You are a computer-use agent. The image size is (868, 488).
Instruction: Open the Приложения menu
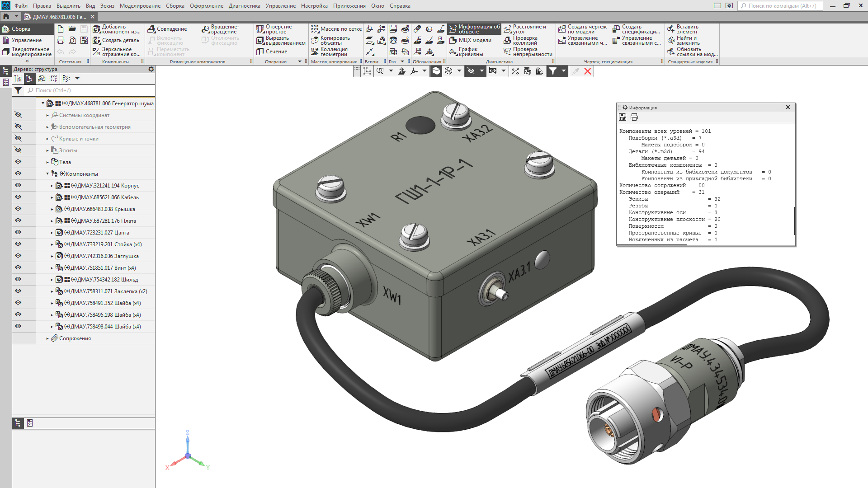[349, 6]
